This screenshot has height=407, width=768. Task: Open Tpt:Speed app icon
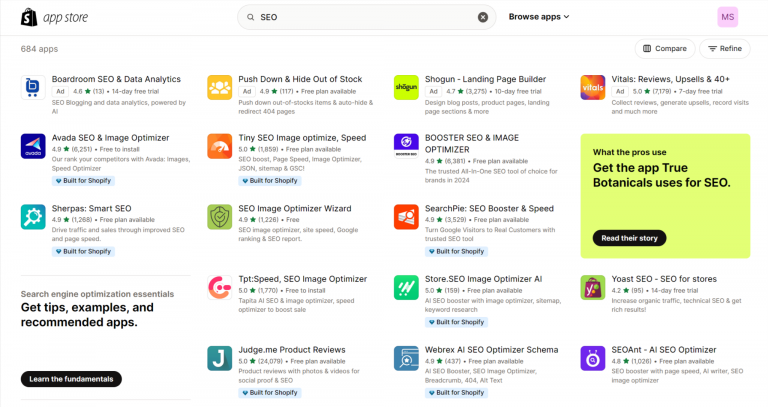point(219,287)
